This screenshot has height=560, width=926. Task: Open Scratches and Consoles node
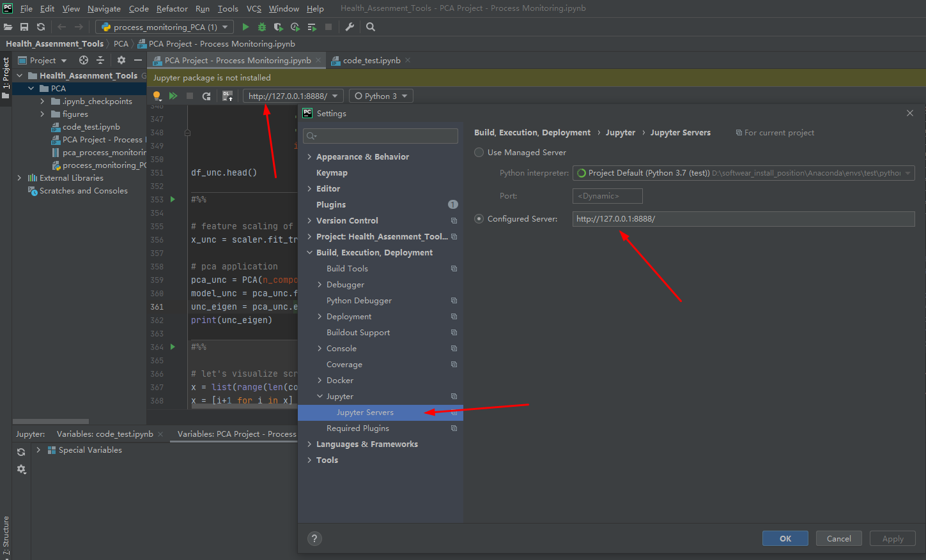[84, 191]
